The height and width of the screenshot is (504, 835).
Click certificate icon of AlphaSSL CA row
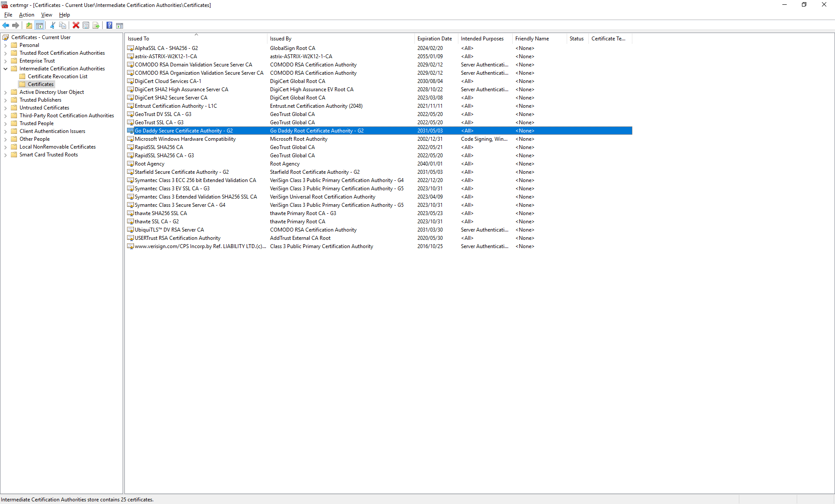tap(130, 48)
